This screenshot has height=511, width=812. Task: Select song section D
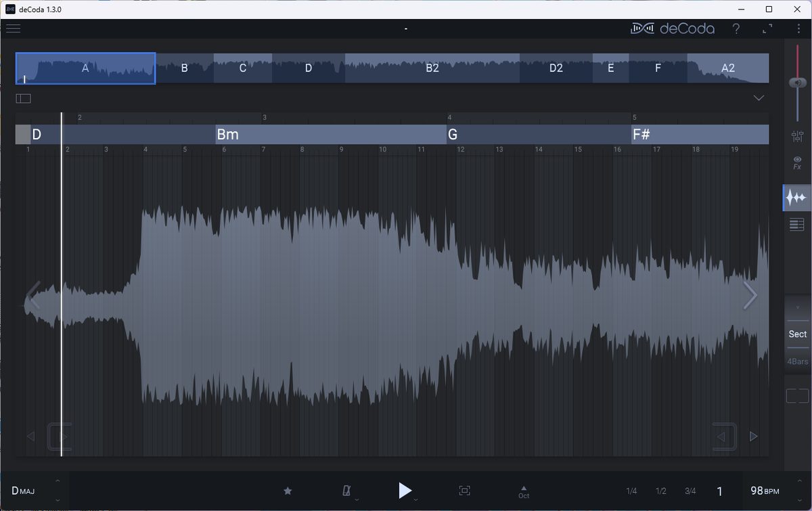click(309, 68)
